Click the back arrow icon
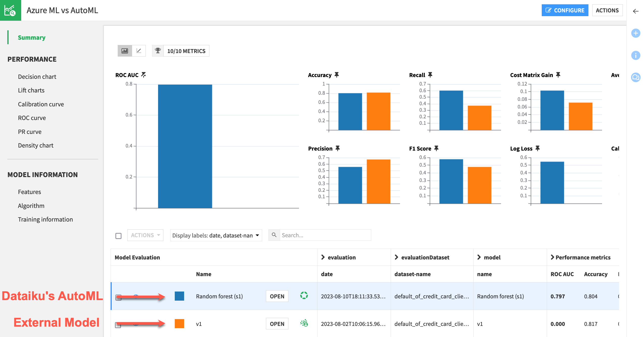Screen dimensions: 644x337 click(636, 11)
